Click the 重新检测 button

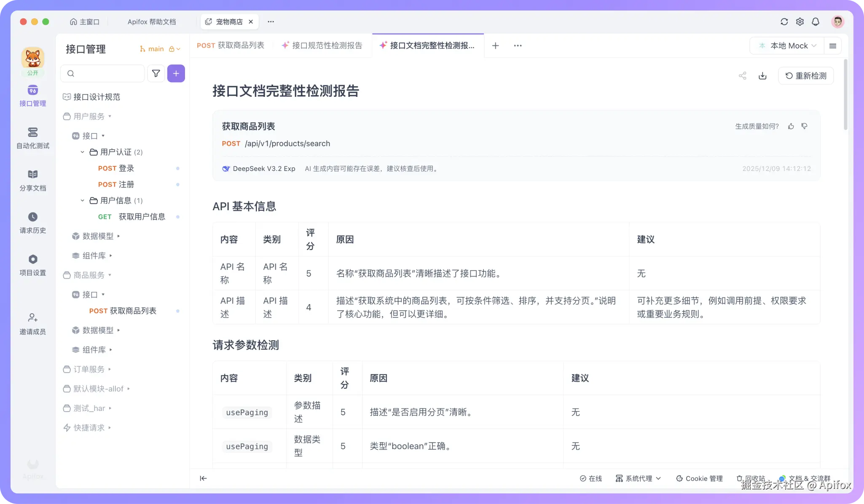[806, 76]
